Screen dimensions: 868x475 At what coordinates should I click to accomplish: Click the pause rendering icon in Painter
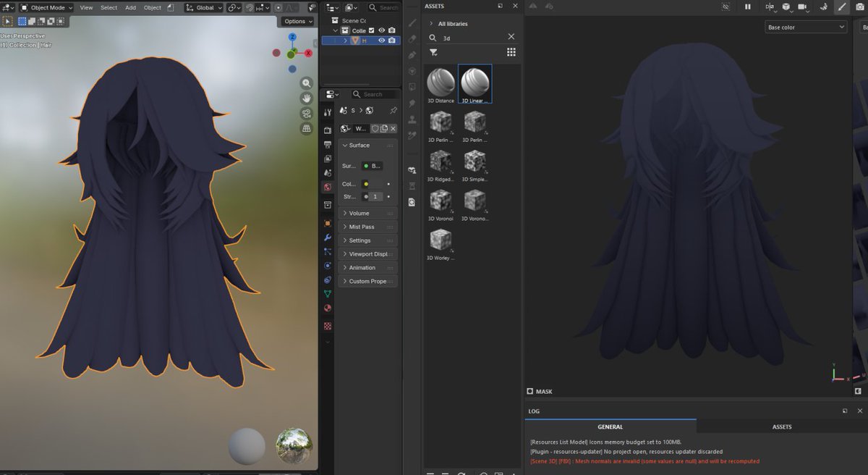(748, 7)
